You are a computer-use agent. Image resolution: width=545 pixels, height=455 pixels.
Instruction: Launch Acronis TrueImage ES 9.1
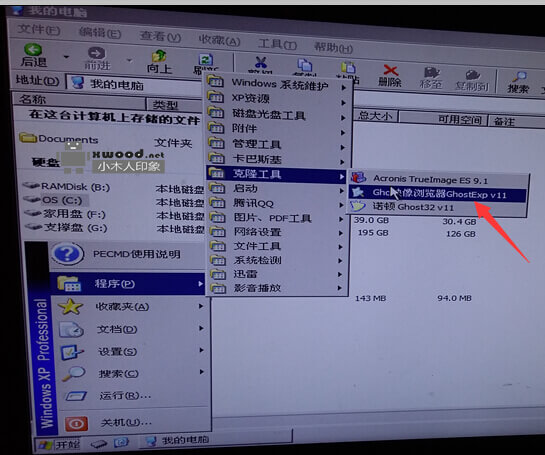click(439, 180)
